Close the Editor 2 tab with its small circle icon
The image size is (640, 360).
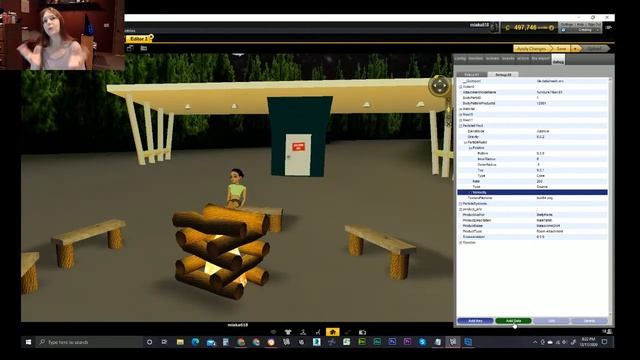coord(151,37)
